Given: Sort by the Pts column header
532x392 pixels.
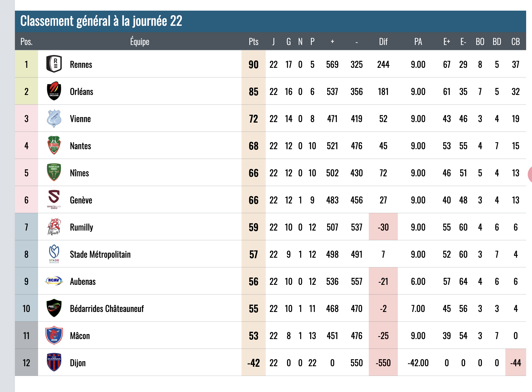Looking at the screenshot, I should point(253,42).
